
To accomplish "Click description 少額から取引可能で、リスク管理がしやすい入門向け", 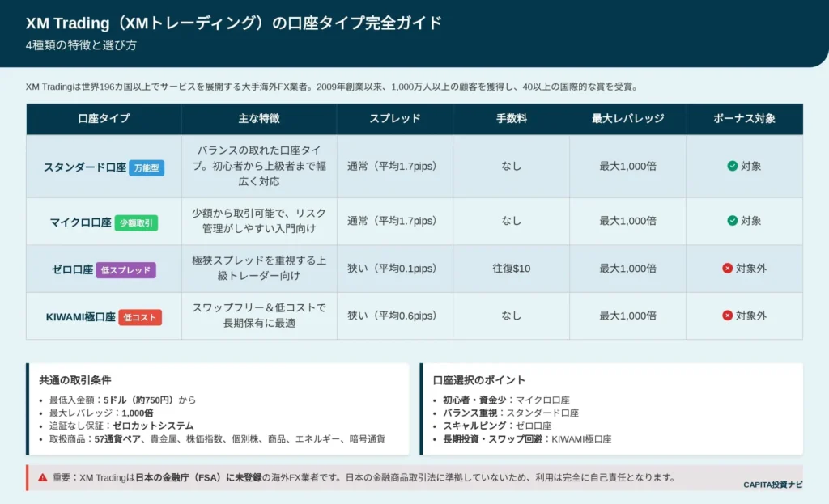I will click(259, 220).
